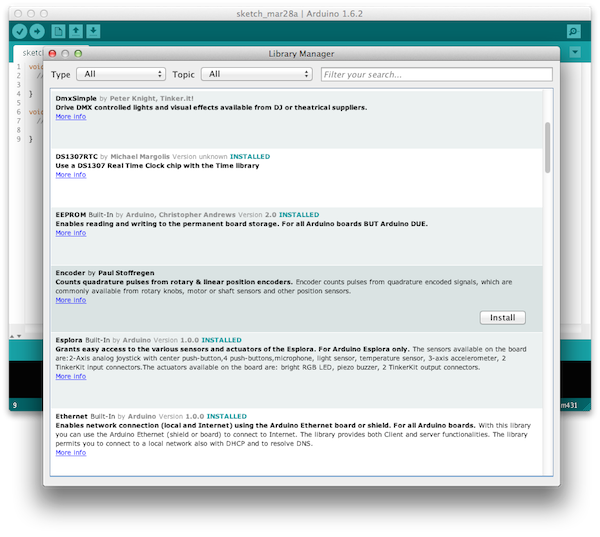Select the DmxSimple library title
This screenshot has height=537, width=600.
76,98
